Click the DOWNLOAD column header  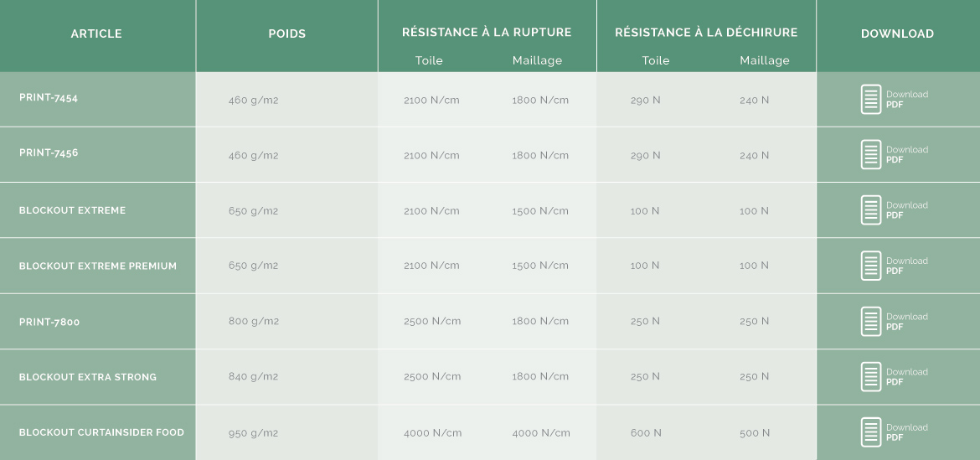pyautogui.click(x=898, y=34)
